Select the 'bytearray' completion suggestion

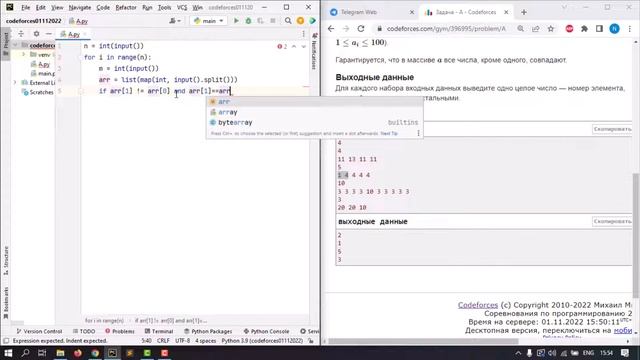[314, 122]
